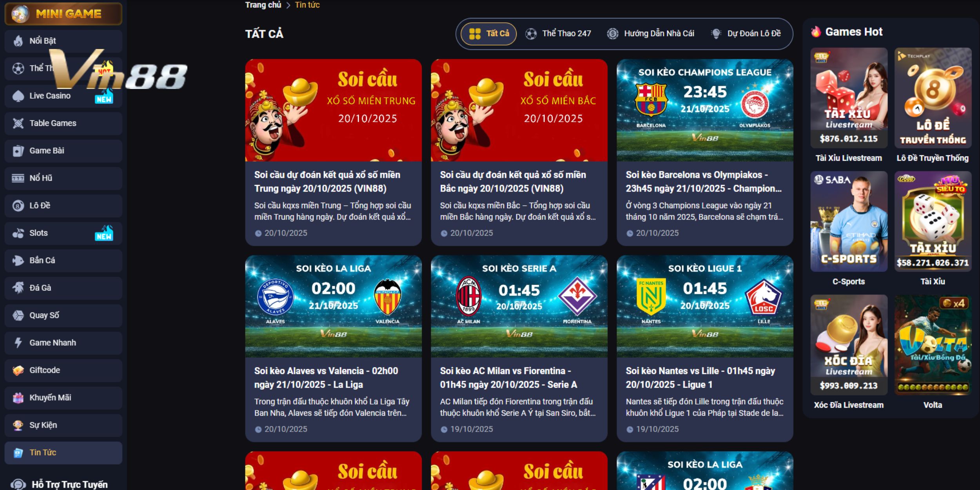Choose the Tất Cả filter tab
This screenshot has width=980, height=490.
click(488, 34)
